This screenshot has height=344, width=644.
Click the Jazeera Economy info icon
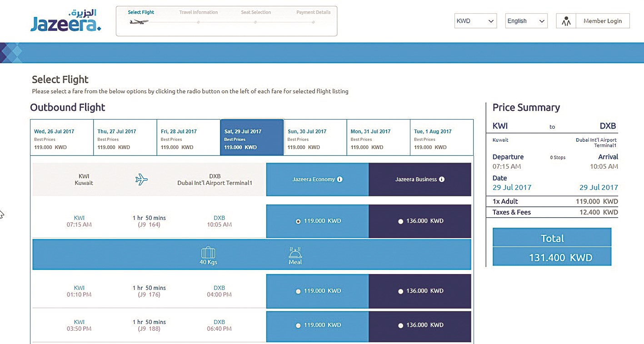(339, 179)
